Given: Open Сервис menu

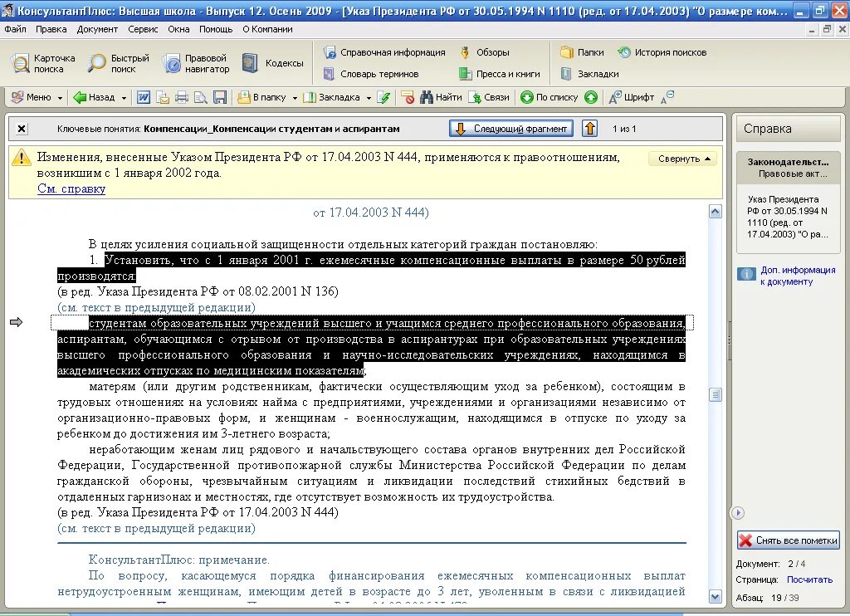Looking at the screenshot, I should 143,29.
